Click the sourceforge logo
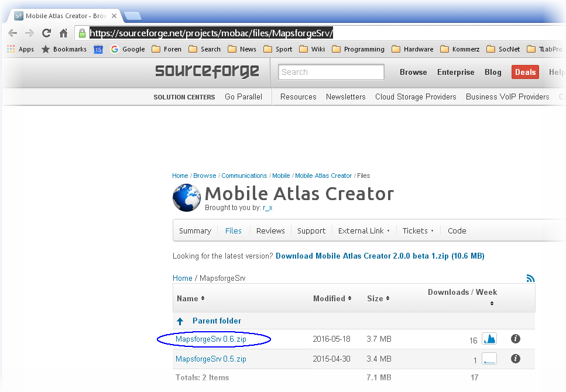Viewport: 566px width, 392px height. pos(207,71)
